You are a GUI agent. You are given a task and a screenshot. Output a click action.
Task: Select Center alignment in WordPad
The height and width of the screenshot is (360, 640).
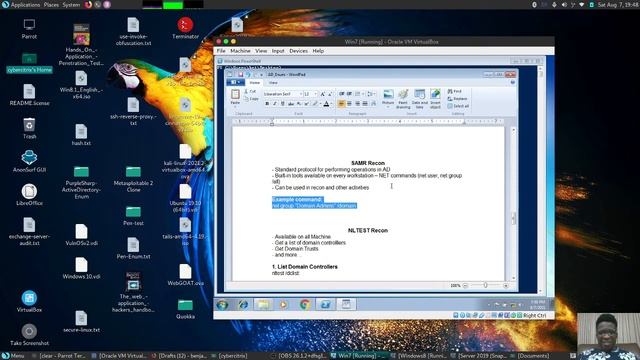point(349,104)
